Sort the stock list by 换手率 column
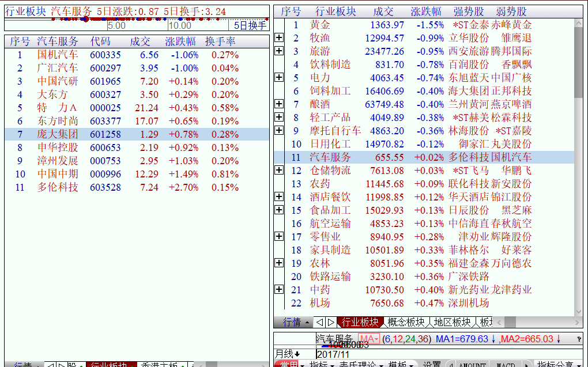This screenshot has width=588, height=367. [x=220, y=41]
